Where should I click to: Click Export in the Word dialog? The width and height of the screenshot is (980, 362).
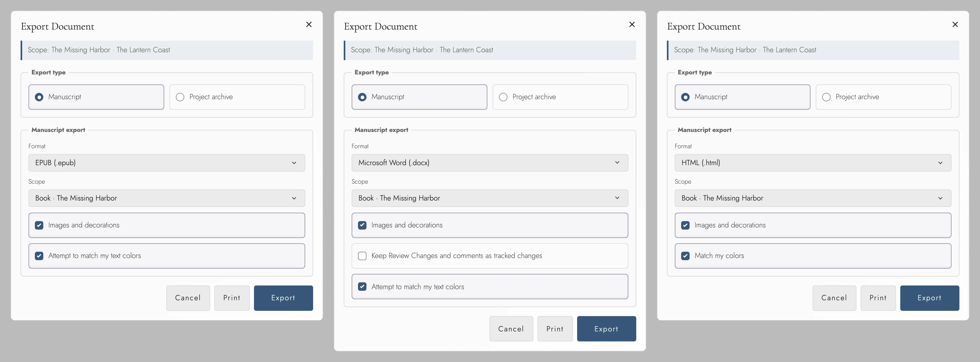click(x=606, y=329)
